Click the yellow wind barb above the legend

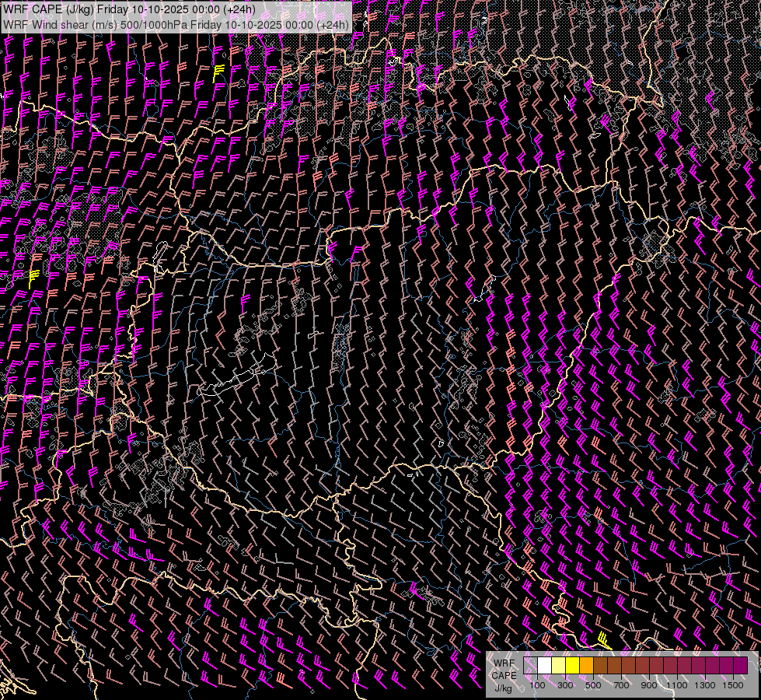point(602,641)
